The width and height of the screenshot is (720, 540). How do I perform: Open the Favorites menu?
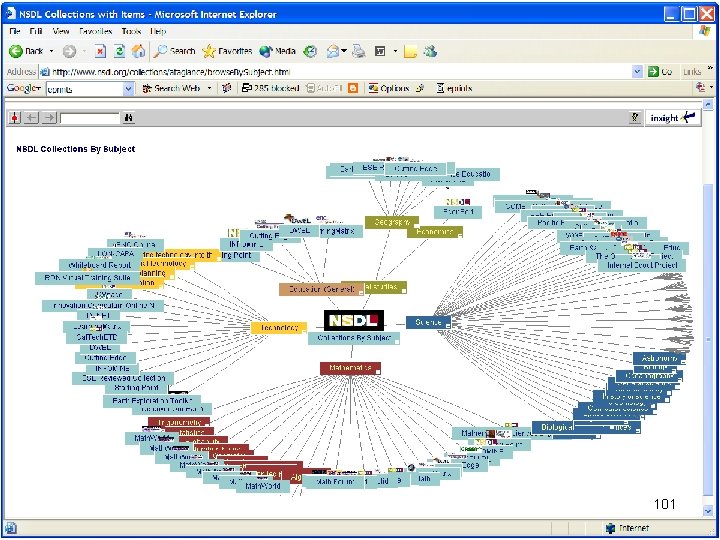[96, 31]
